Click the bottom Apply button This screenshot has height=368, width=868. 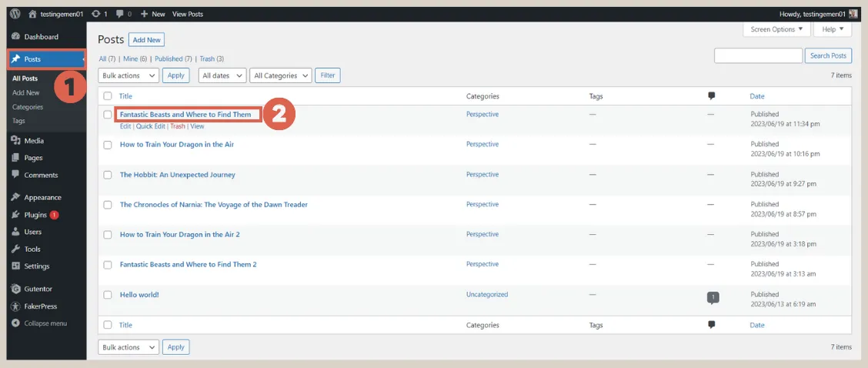(x=175, y=347)
